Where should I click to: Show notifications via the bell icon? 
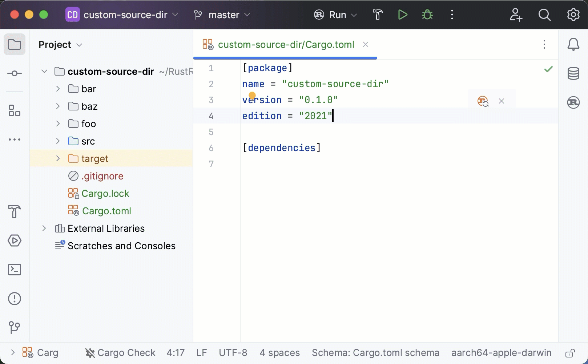tap(573, 44)
